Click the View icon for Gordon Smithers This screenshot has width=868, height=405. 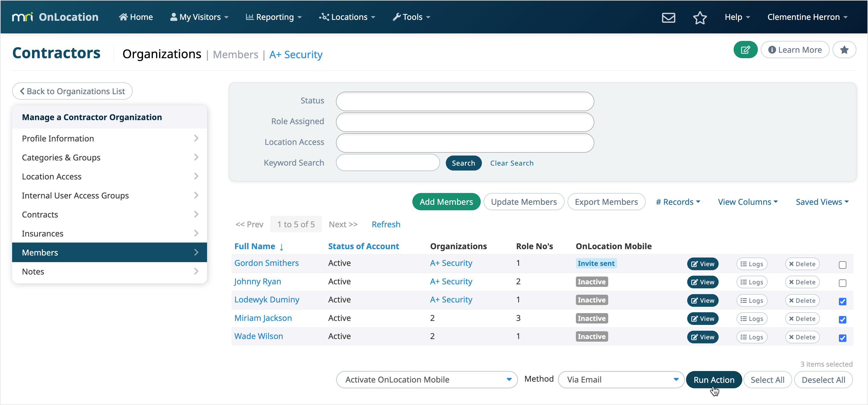coord(702,264)
